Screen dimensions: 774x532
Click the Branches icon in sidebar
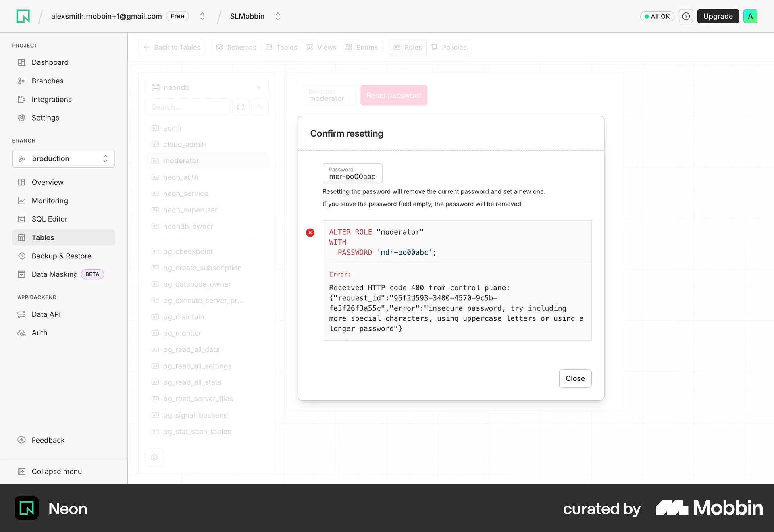coord(21,81)
